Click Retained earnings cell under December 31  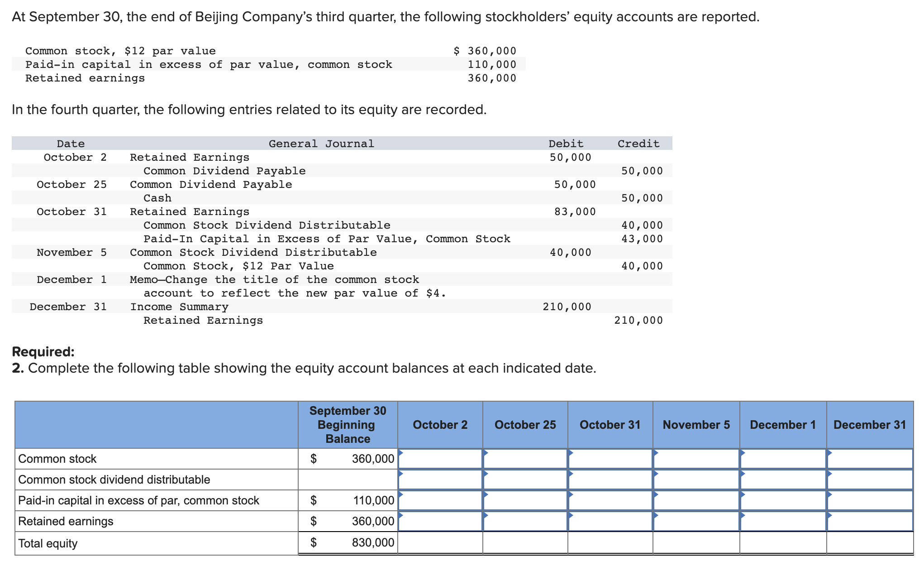pyautogui.click(x=870, y=521)
